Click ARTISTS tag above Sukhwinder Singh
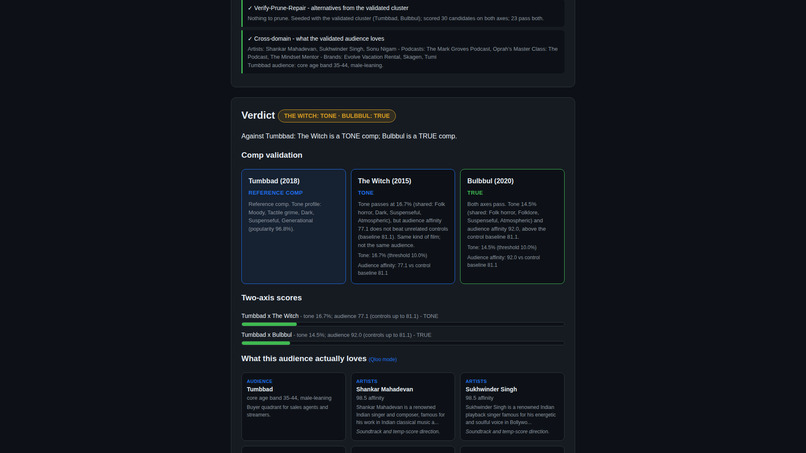This screenshot has width=806, height=453. (476, 382)
